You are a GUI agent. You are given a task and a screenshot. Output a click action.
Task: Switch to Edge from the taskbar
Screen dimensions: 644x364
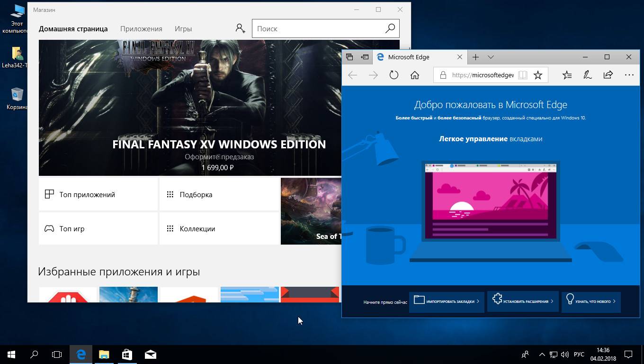point(81,354)
